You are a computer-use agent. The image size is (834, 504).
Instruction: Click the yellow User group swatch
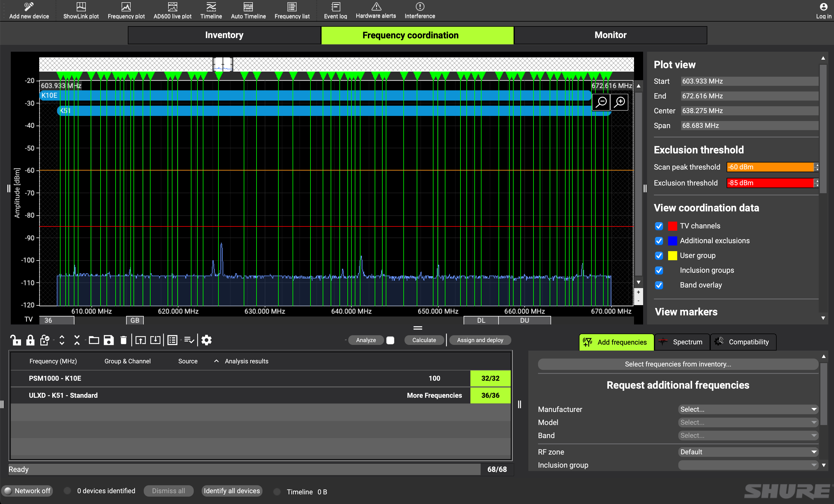[x=673, y=256]
